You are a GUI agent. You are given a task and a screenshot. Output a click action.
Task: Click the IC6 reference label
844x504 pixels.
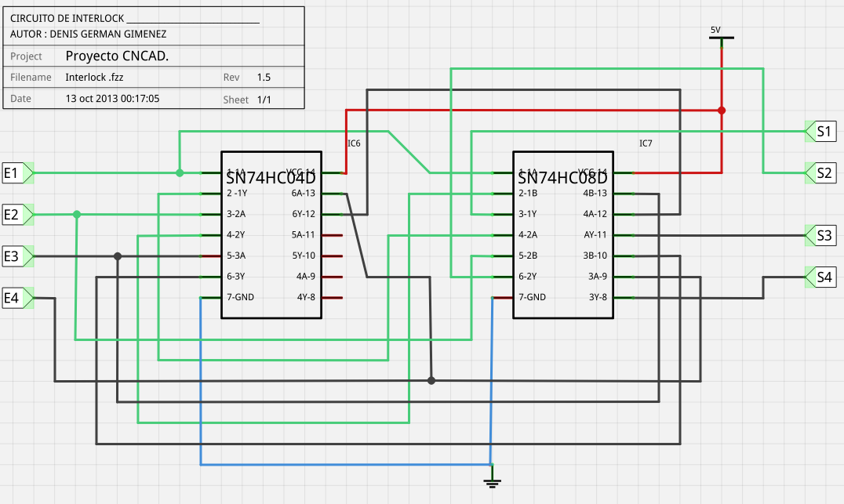coord(354,143)
